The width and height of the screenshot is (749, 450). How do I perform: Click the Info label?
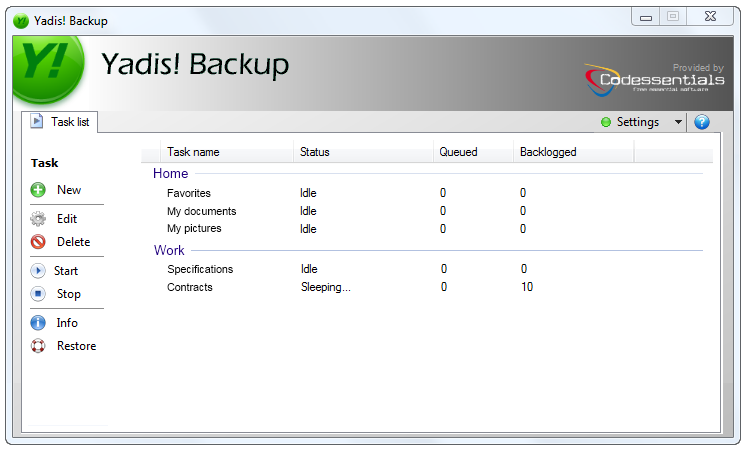pos(67,323)
